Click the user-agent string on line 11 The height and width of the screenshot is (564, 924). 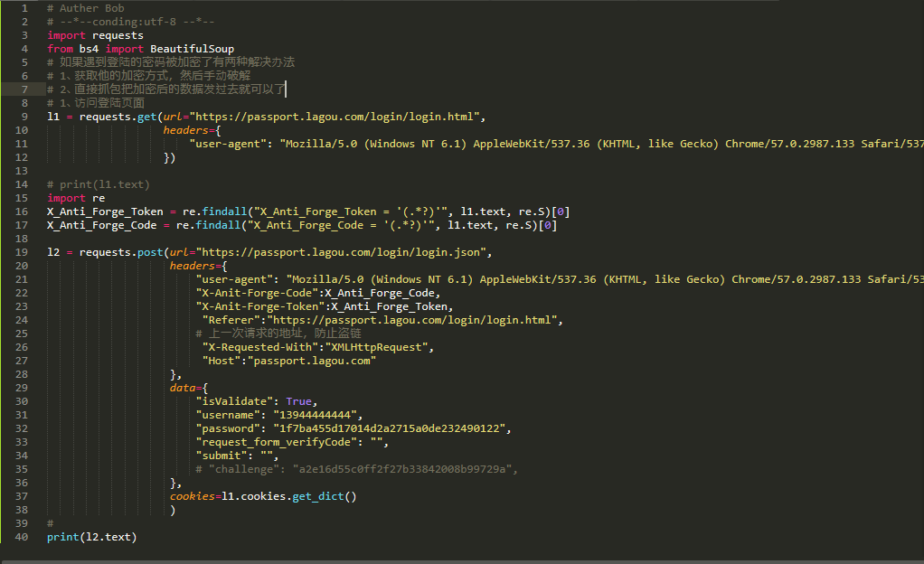click(x=601, y=144)
